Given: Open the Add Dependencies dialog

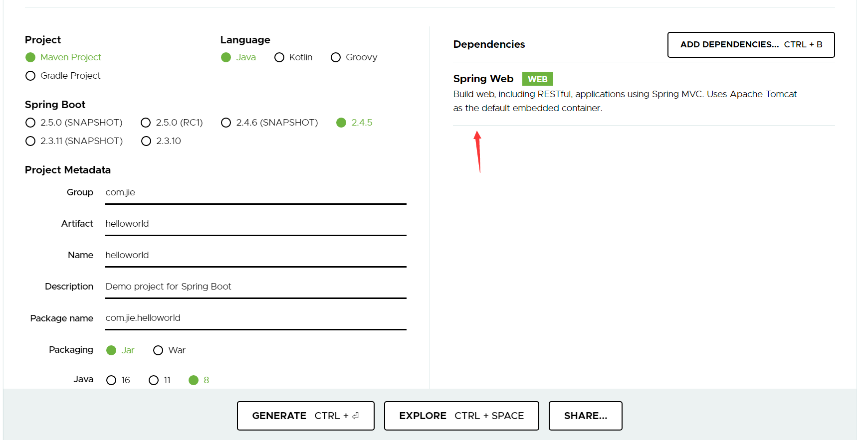Looking at the screenshot, I should click(x=751, y=45).
